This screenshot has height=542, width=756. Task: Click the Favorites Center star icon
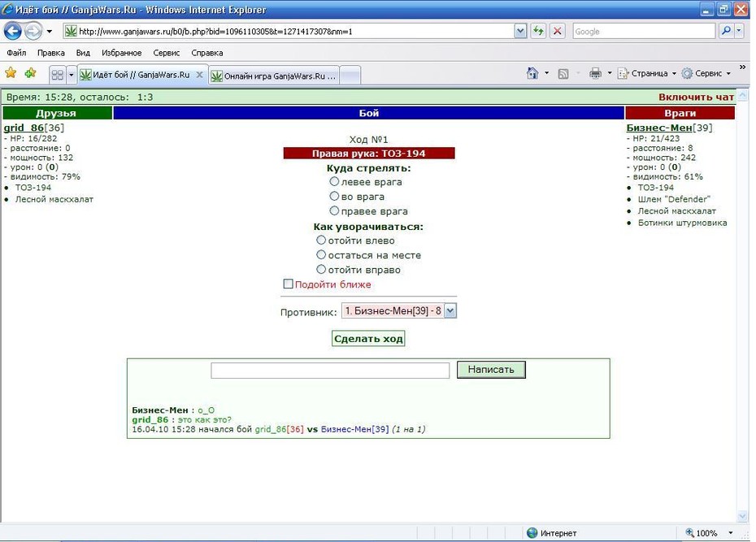click(x=11, y=73)
